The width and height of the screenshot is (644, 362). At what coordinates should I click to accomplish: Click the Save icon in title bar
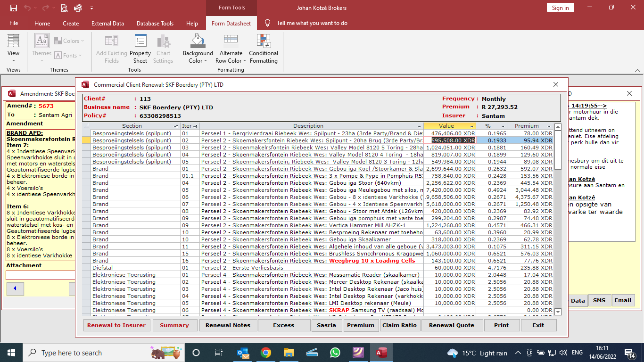tap(14, 8)
